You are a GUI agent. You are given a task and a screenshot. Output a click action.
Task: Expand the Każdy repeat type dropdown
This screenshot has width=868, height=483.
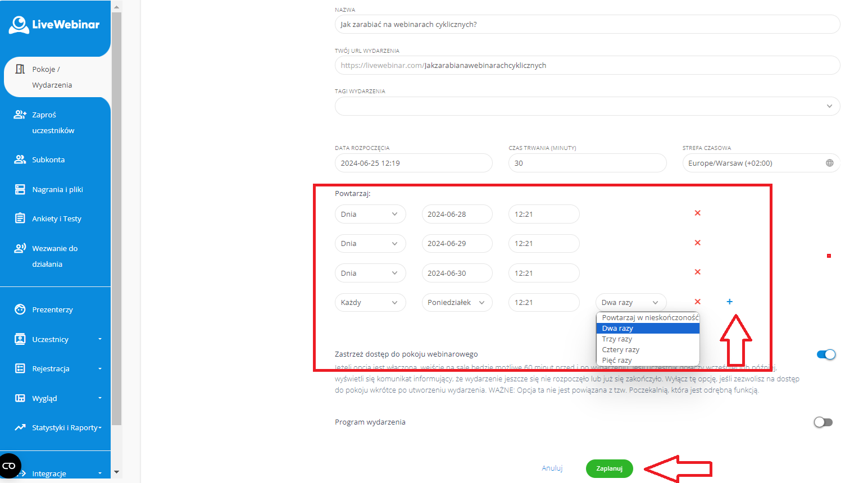tap(370, 303)
